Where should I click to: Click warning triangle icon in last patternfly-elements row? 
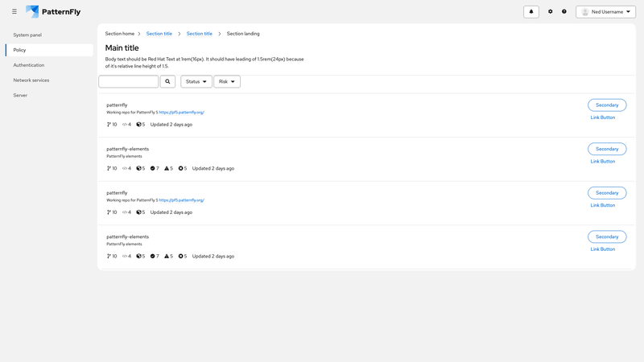(167, 256)
